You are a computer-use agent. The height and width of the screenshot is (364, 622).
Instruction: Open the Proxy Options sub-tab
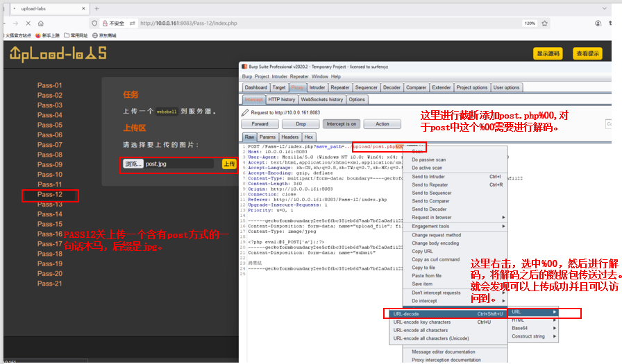pos(357,99)
